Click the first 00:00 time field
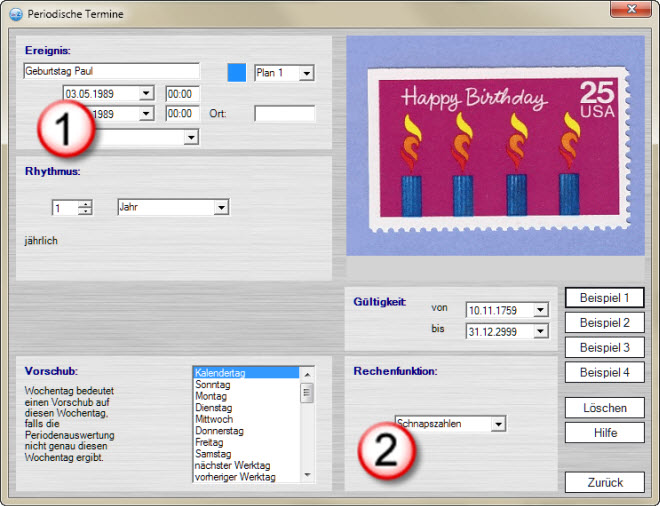The width and height of the screenshot is (660, 506). [183, 93]
